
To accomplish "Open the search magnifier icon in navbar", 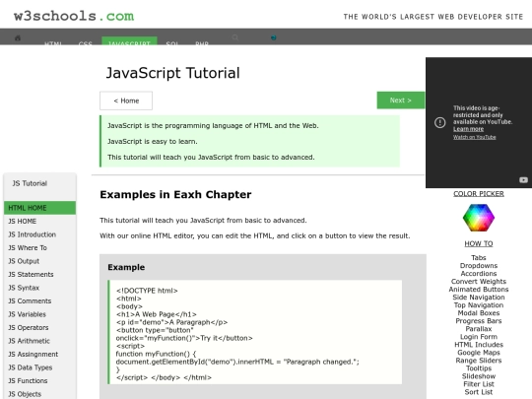I will 235,37.
